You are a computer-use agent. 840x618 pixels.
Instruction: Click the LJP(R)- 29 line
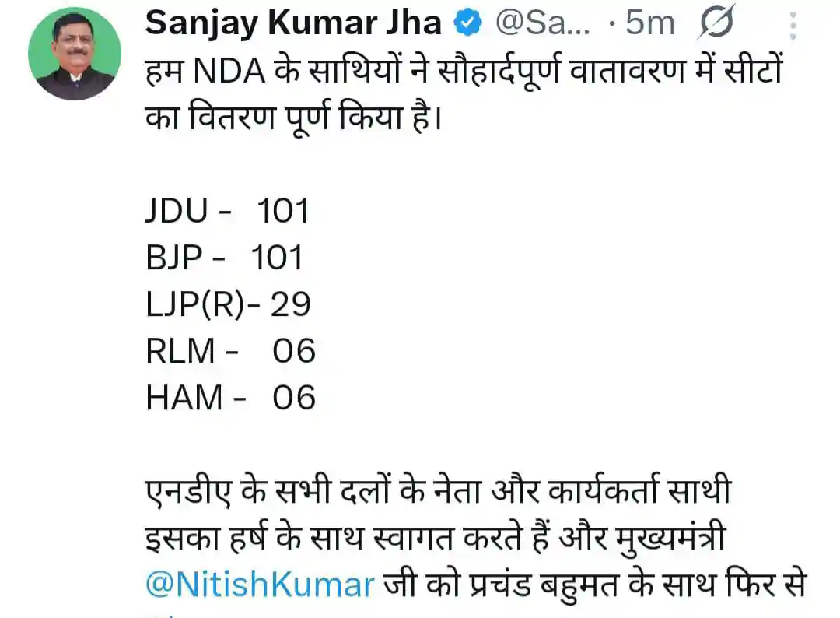coord(228,304)
